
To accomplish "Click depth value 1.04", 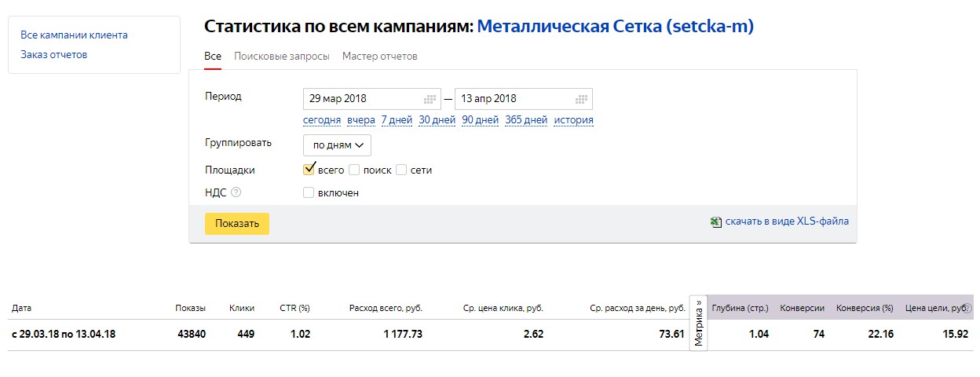I will pyautogui.click(x=758, y=334).
